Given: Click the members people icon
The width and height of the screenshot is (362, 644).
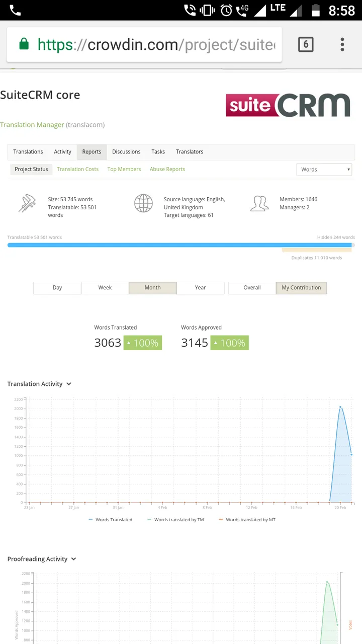Looking at the screenshot, I should 259,203.
